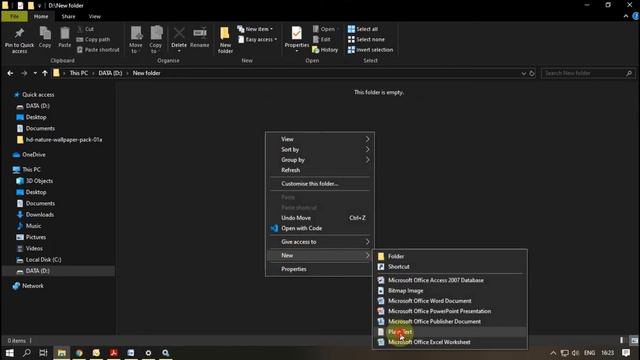Image resolution: width=640 pixels, height=360 pixels.
Task: Open the notification Action Center
Action: pos(626,353)
